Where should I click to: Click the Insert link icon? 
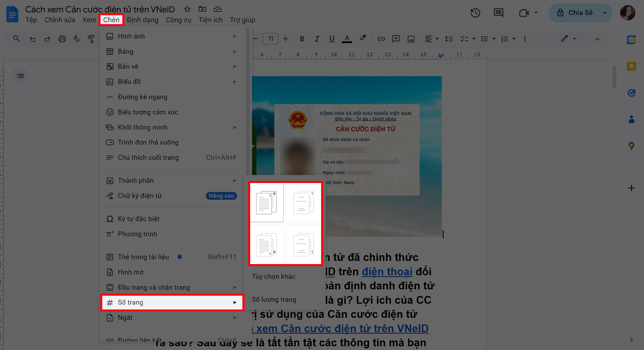point(380,39)
